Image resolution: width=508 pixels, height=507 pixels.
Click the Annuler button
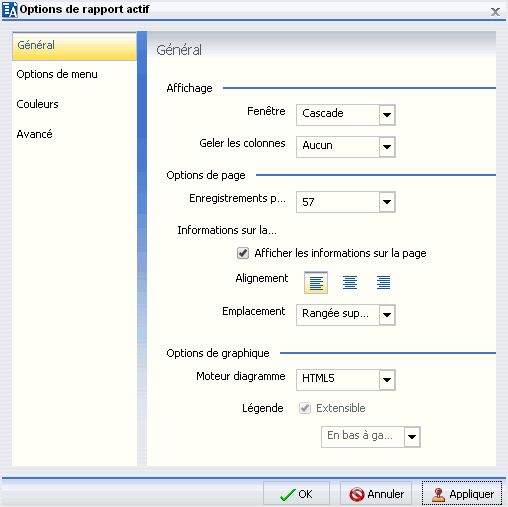coord(376,494)
